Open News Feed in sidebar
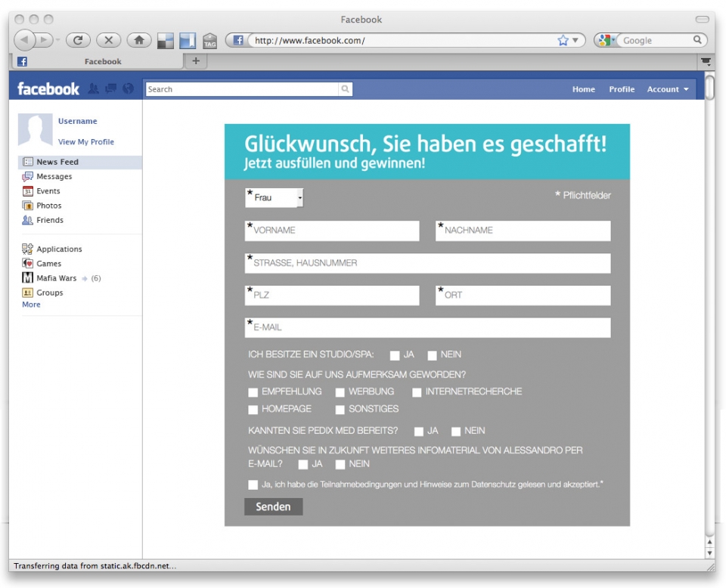This screenshot has height=588, width=726. 79,162
